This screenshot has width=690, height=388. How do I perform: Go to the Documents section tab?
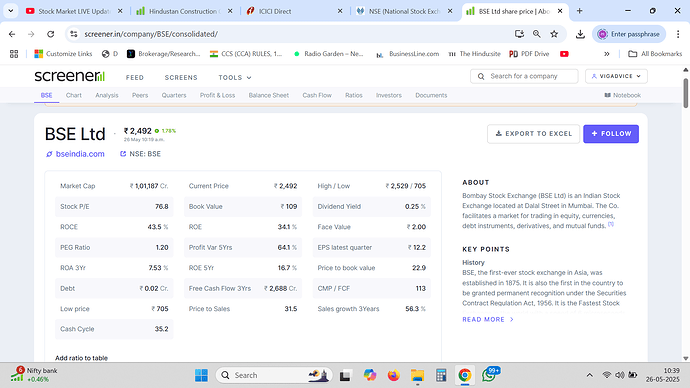pos(431,95)
